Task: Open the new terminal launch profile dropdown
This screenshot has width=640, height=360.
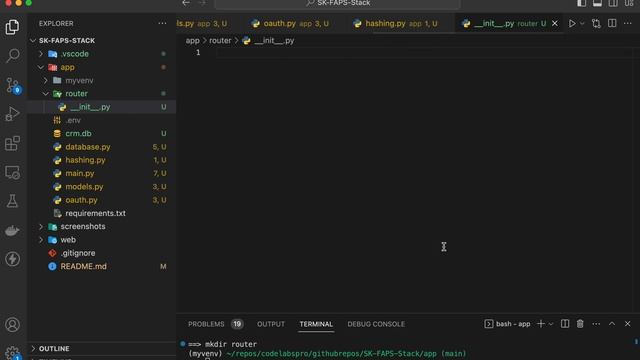Action: coord(551,324)
